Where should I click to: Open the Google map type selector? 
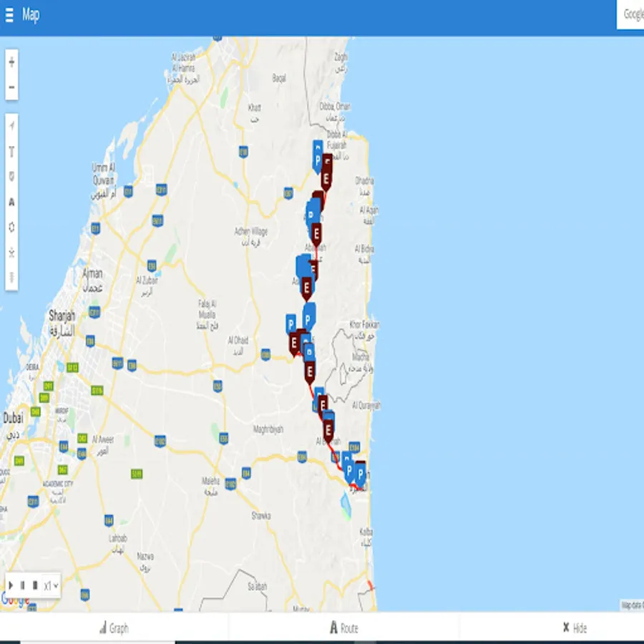tap(632, 14)
